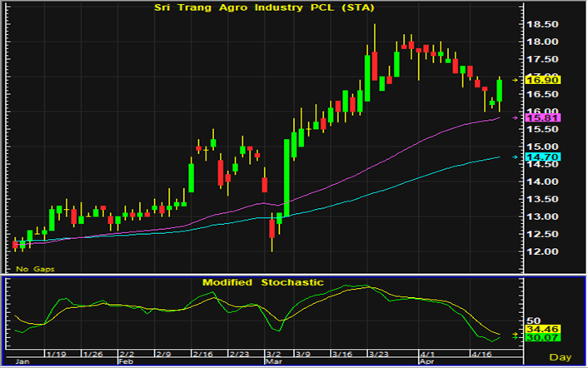Image resolution: width=588 pixels, height=368 pixels.
Task: Click the Mar month label on time axis
Action: coord(274,362)
